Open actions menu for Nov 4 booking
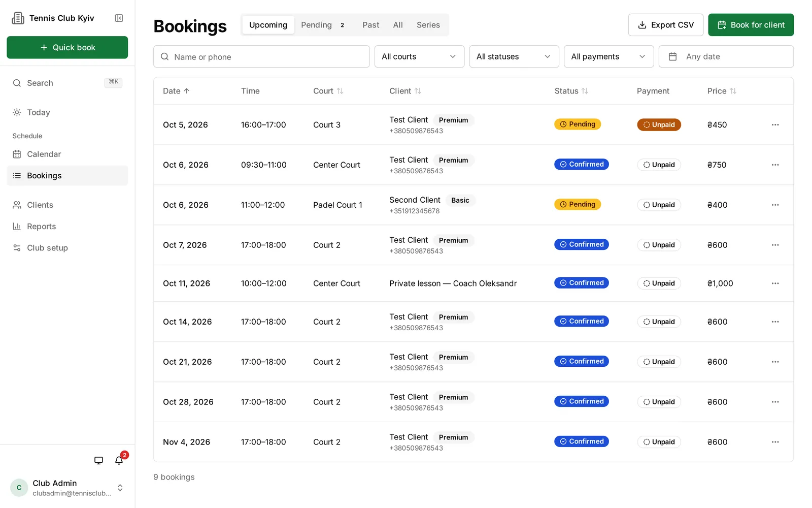Viewport: 812px width, 508px height. 775,442
